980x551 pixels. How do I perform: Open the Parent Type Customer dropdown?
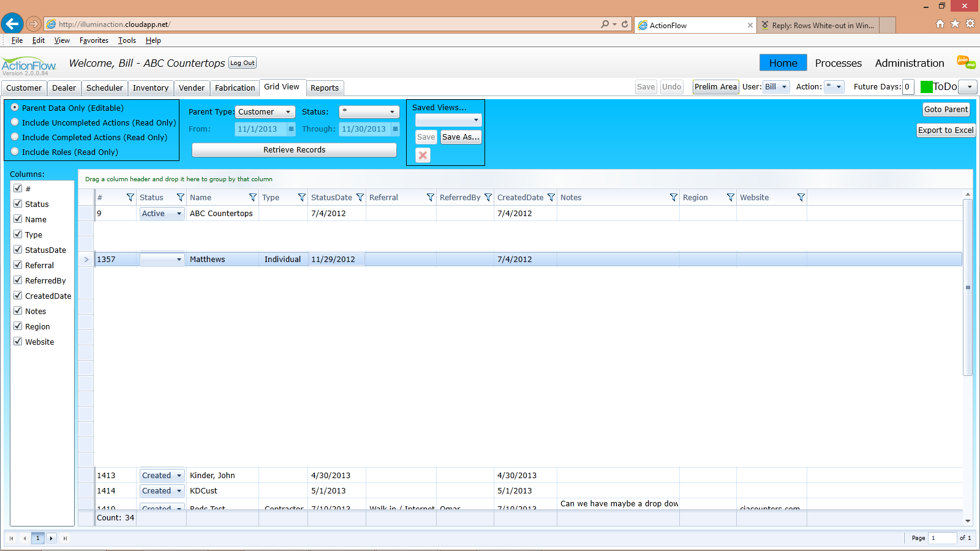265,112
